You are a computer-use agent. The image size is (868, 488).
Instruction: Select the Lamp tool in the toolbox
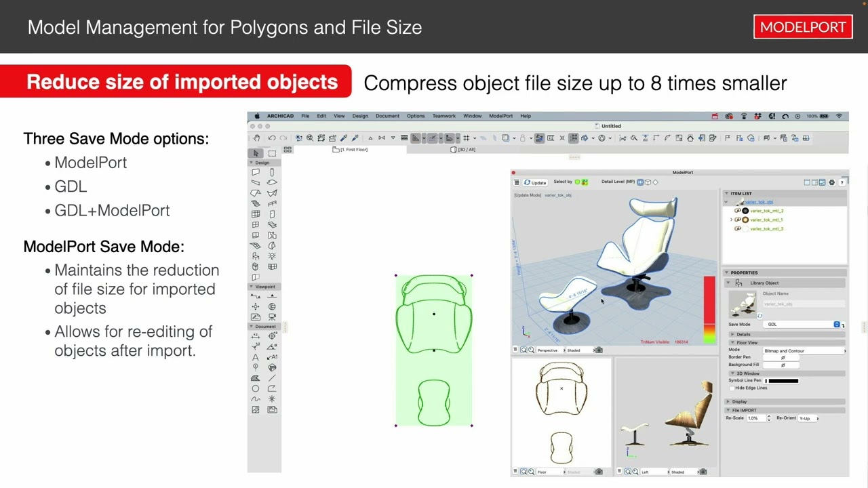pyautogui.click(x=272, y=256)
